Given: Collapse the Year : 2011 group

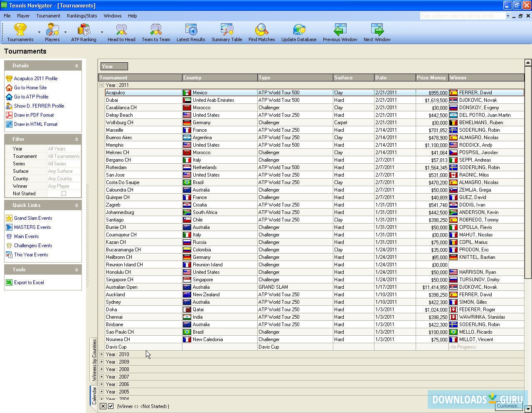Looking at the screenshot, I should tap(101, 85).
